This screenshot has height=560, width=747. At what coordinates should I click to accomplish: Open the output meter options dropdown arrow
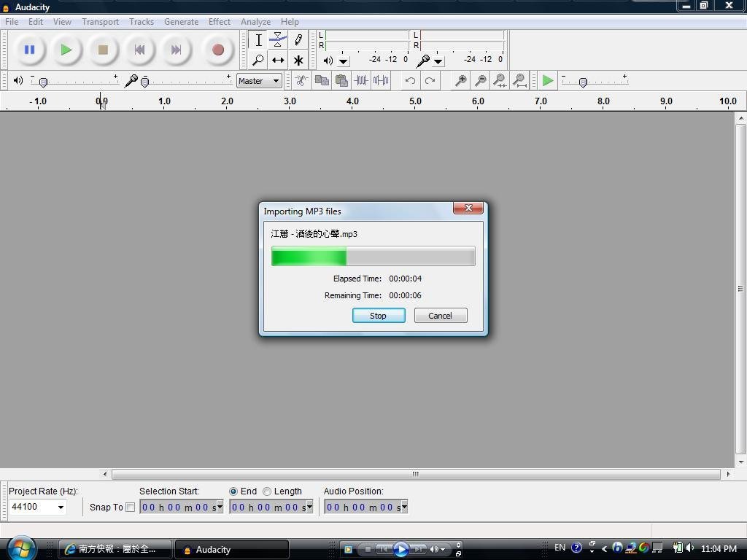[x=343, y=61]
